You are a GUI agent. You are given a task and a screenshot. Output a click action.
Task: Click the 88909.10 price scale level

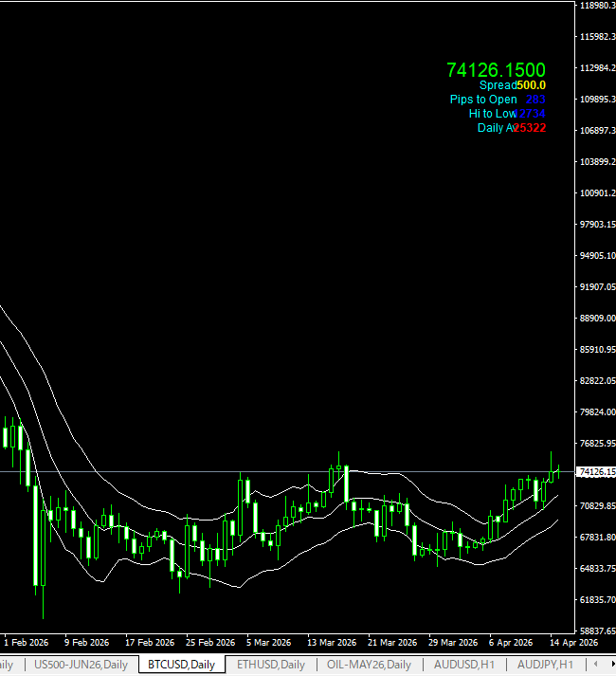pos(596,319)
